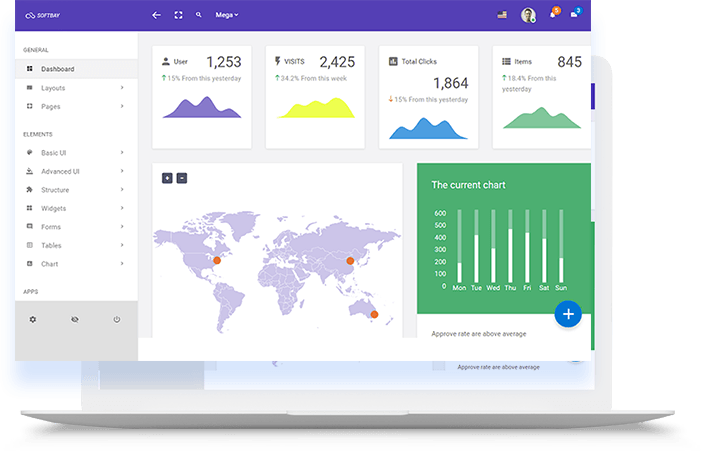Viewport: 701px width, 451px height.
Task: Open the Tables menu item
Action: coord(75,245)
